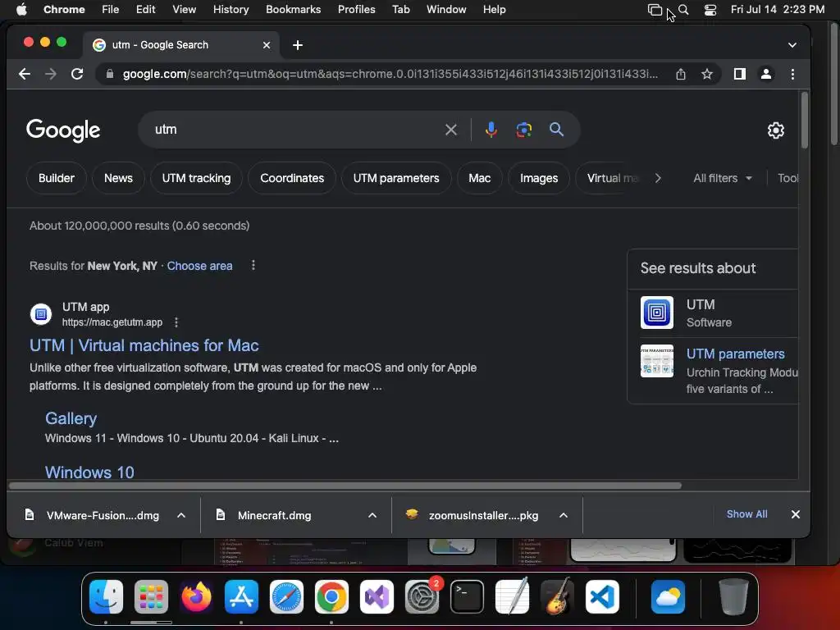Select the Builder filter chip
Image resolution: width=840 pixels, height=630 pixels.
point(57,178)
